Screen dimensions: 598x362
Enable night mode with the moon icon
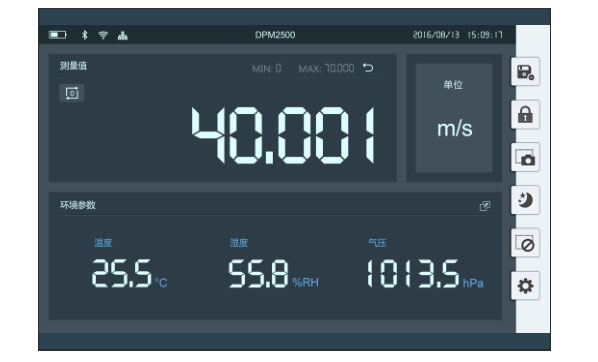click(525, 200)
